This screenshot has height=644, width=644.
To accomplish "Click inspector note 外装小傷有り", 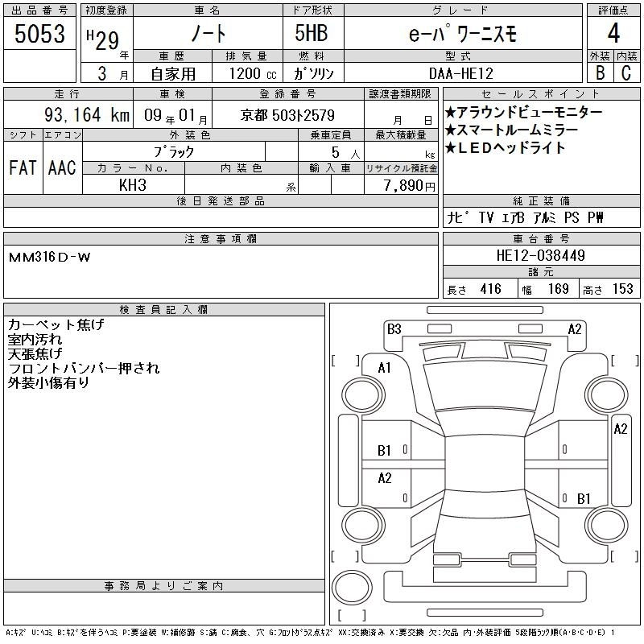I will (x=48, y=383).
